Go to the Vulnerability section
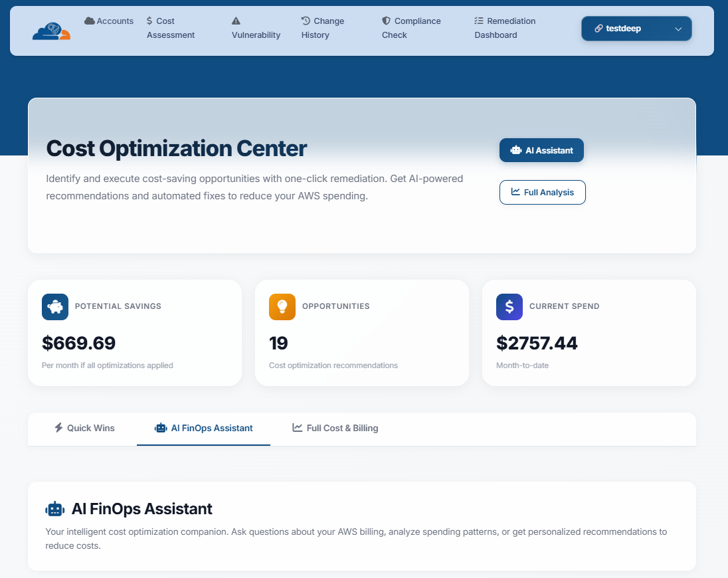Image resolution: width=728 pixels, height=578 pixels. tap(256, 28)
